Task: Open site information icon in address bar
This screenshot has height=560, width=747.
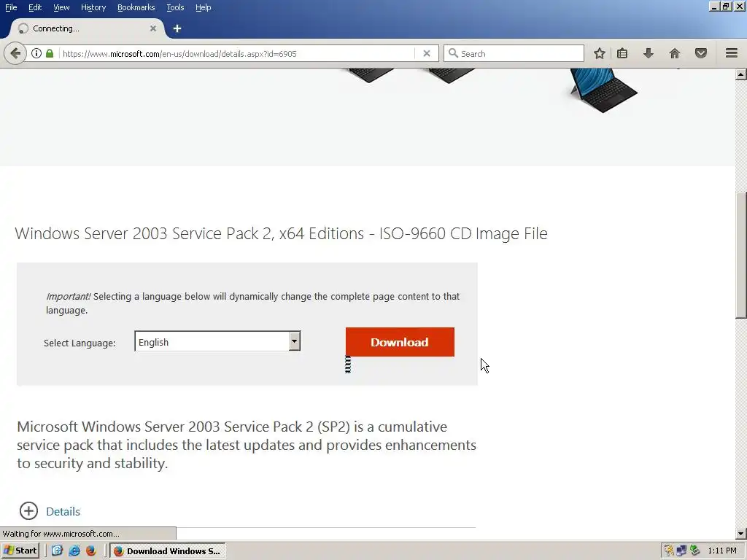Action: click(x=36, y=53)
